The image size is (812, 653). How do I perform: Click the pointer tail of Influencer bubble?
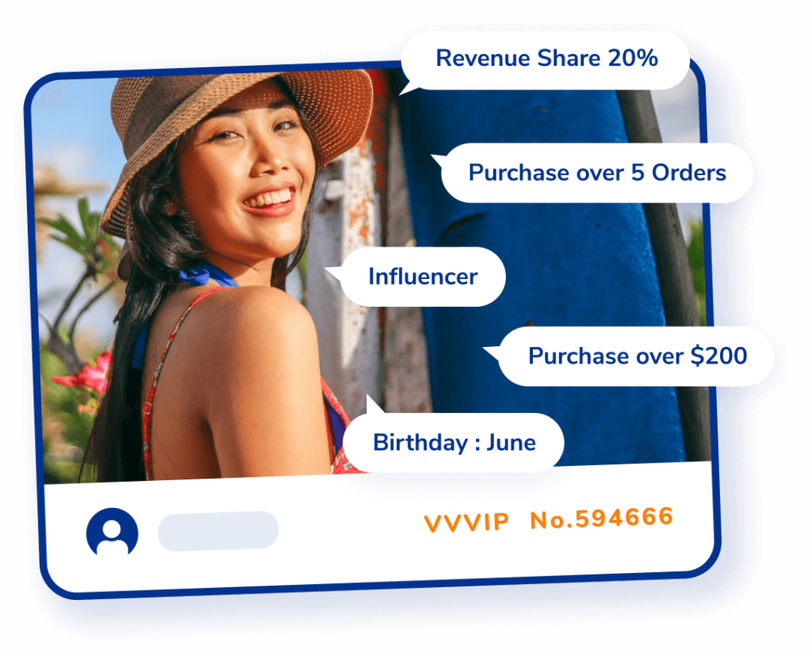(334, 273)
